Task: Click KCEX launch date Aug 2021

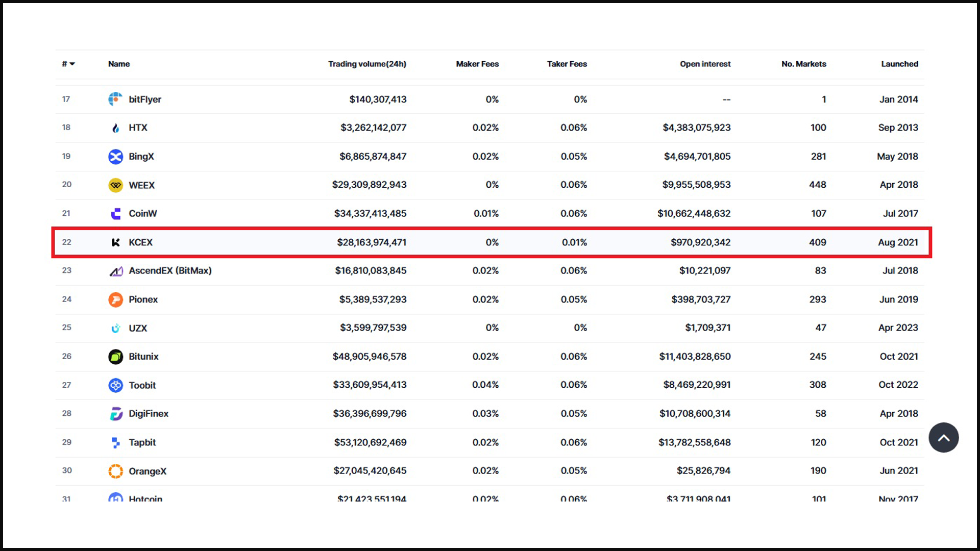Action: coord(898,242)
